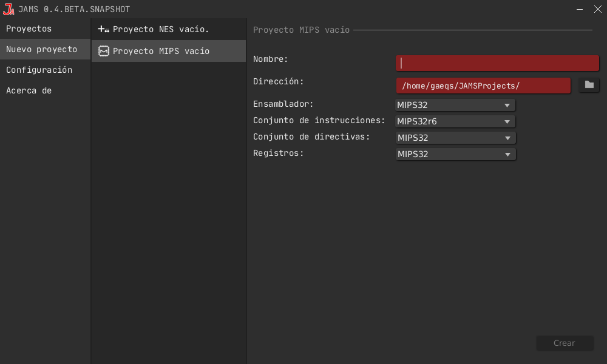Switch to the Proyectos section
This screenshot has width=607, height=364.
(29, 29)
